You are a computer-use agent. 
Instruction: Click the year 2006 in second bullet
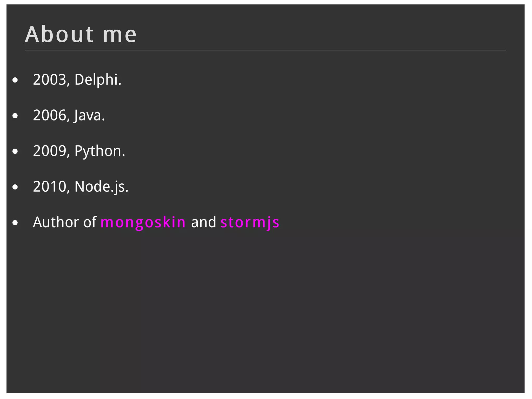50,115
